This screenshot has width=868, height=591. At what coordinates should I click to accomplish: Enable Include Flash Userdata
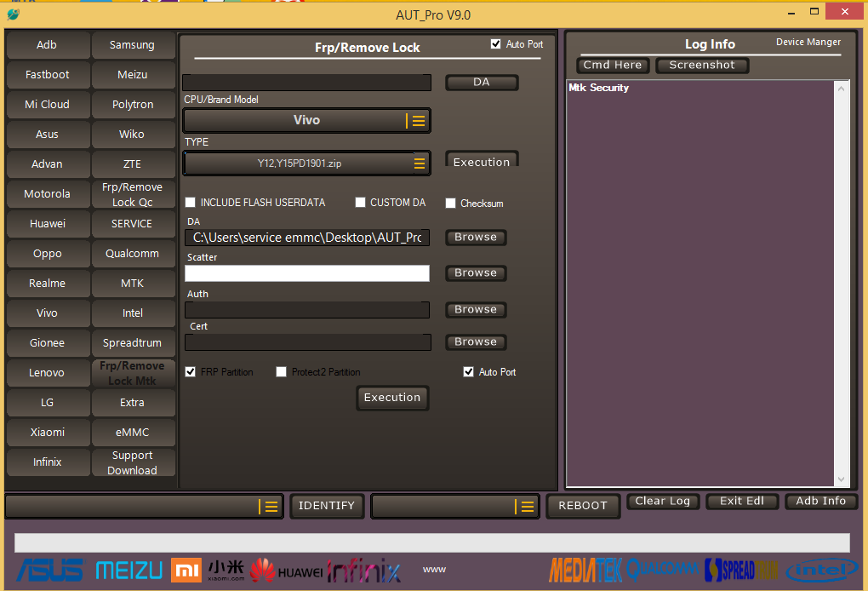[x=191, y=202]
